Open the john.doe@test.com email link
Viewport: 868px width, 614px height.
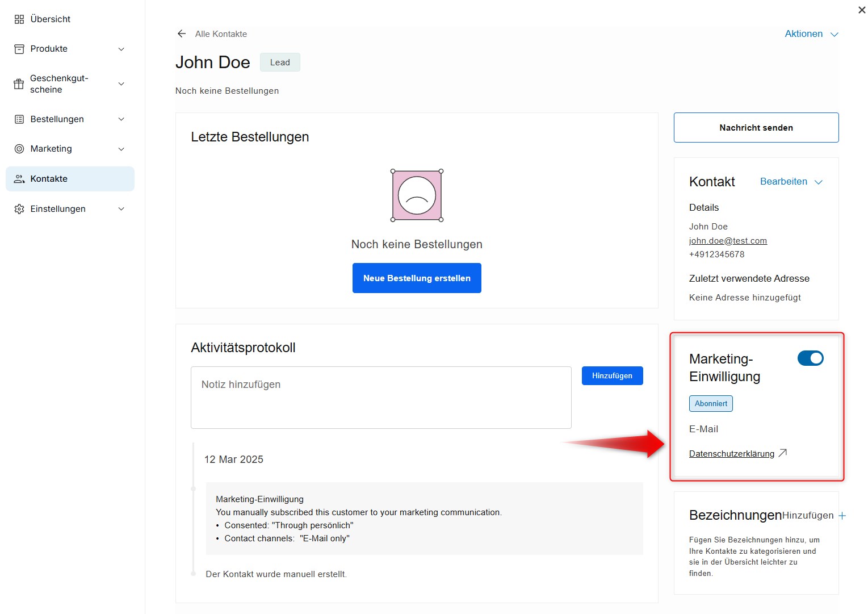728,241
